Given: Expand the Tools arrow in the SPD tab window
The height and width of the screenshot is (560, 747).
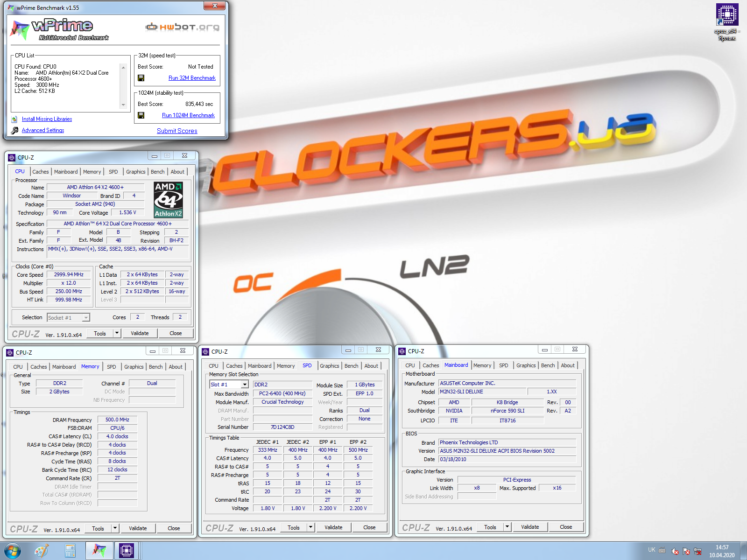Looking at the screenshot, I should pyautogui.click(x=311, y=527).
